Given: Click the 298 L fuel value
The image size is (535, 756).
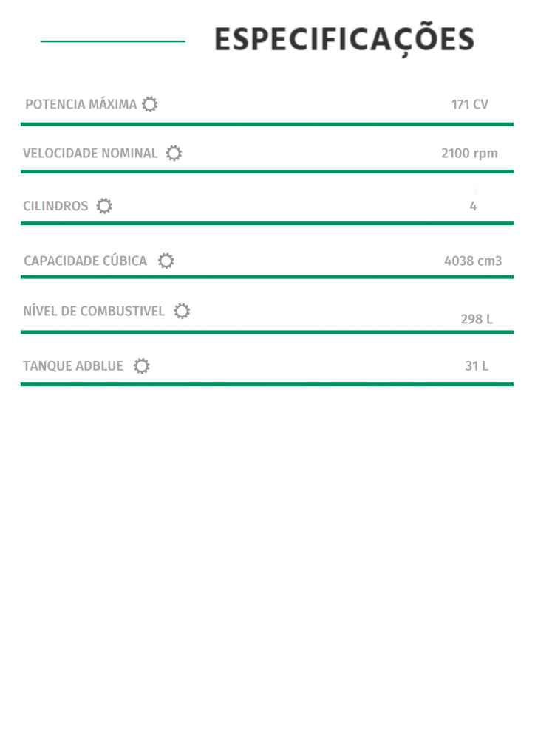Looking at the screenshot, I should [x=477, y=319].
